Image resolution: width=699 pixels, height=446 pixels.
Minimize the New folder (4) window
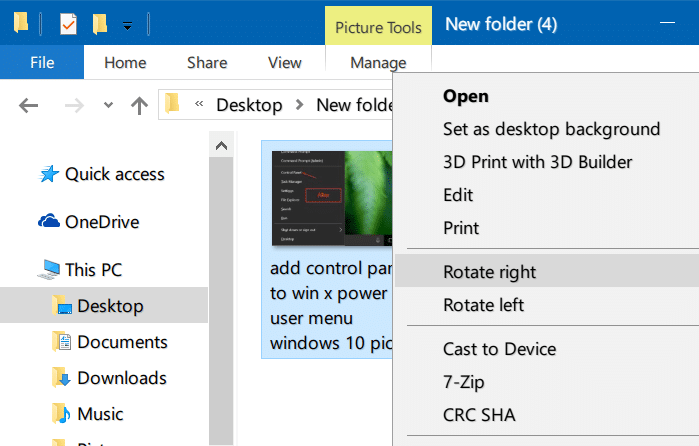click(x=667, y=22)
